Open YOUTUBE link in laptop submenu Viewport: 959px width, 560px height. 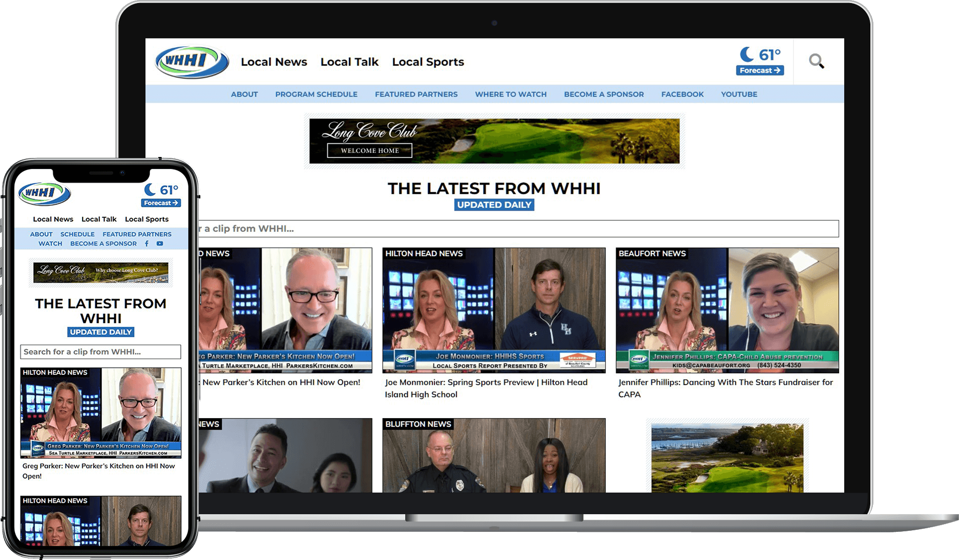click(x=739, y=94)
